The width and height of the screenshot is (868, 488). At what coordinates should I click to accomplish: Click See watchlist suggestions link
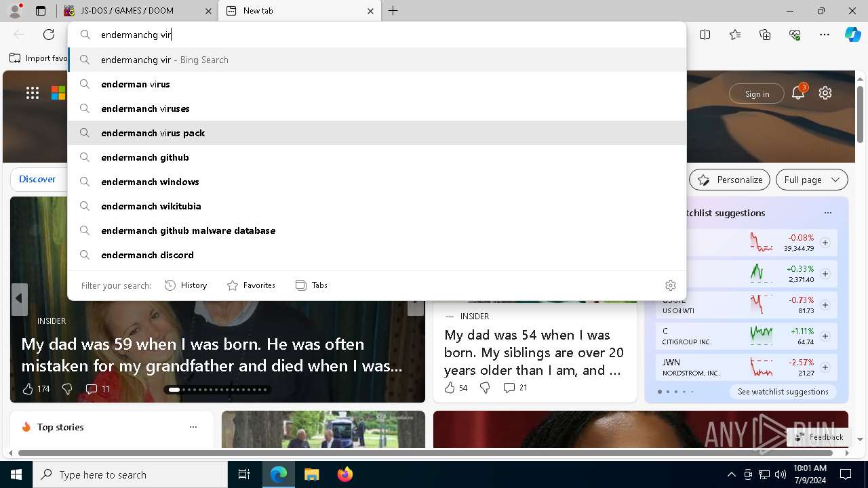783,392
